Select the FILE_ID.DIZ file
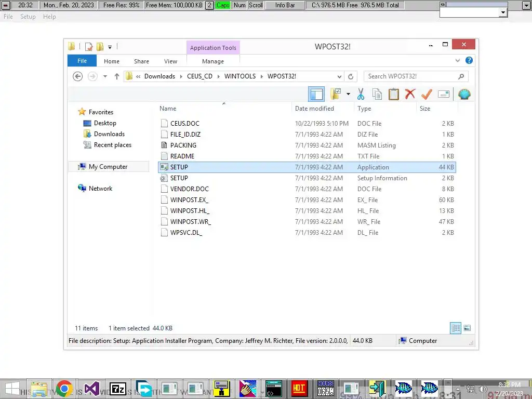 click(x=307, y=135)
